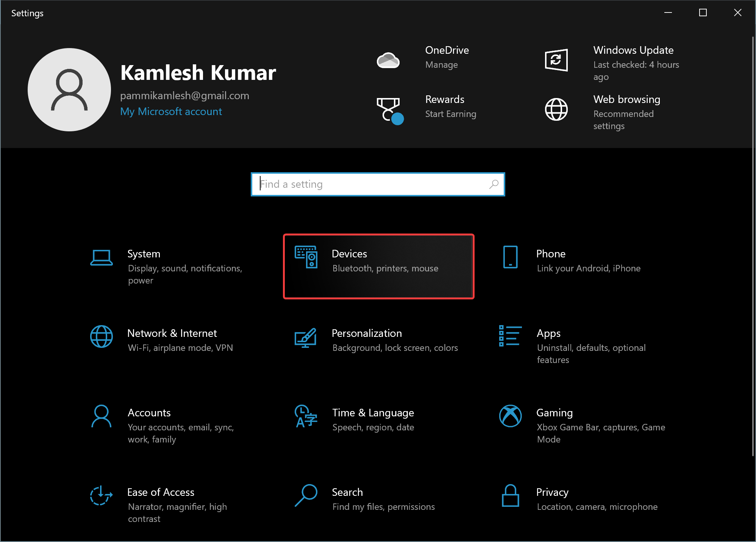The height and width of the screenshot is (542, 756).
Task: Click pammikamlesh@gmail.com email text
Action: click(184, 95)
